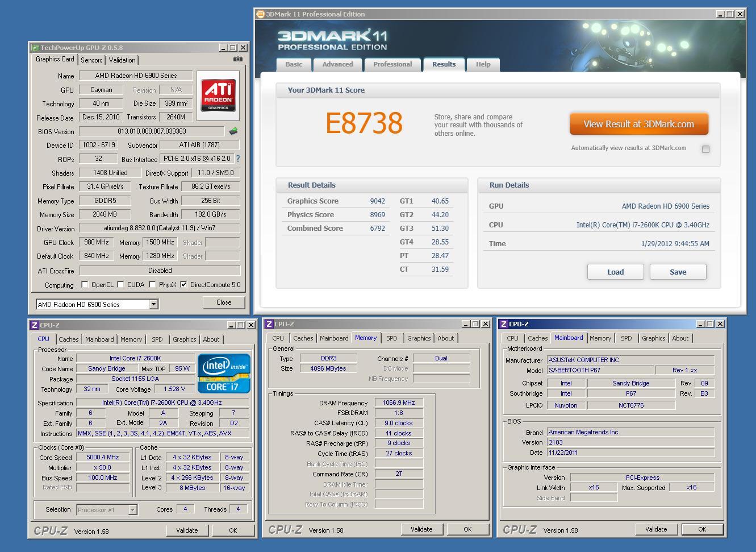756x552 pixels.
Task: Click the Graphics Score value 9042
Action: [378, 201]
